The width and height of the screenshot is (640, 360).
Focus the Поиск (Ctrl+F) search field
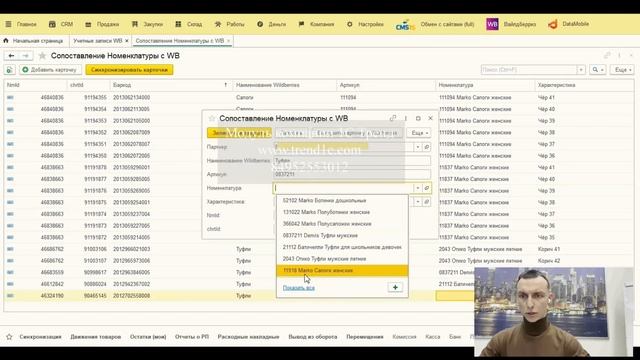pyautogui.click(x=529, y=70)
